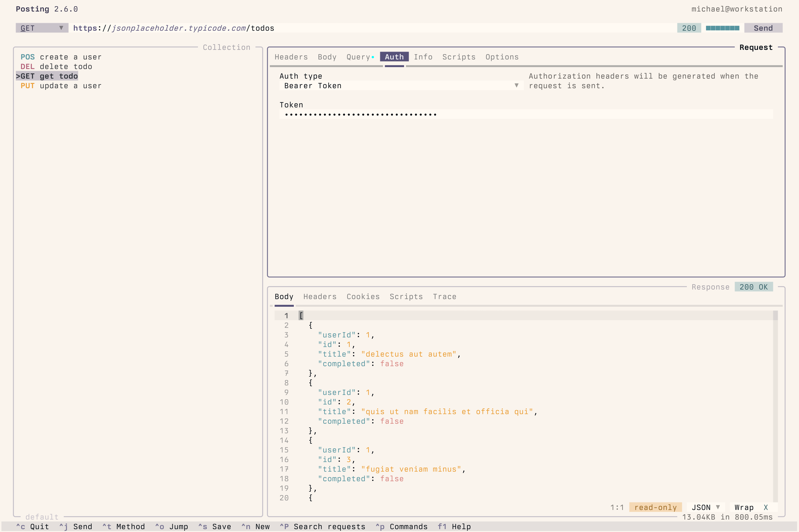Click the Send button
The height and width of the screenshot is (532, 799).
coord(763,28)
